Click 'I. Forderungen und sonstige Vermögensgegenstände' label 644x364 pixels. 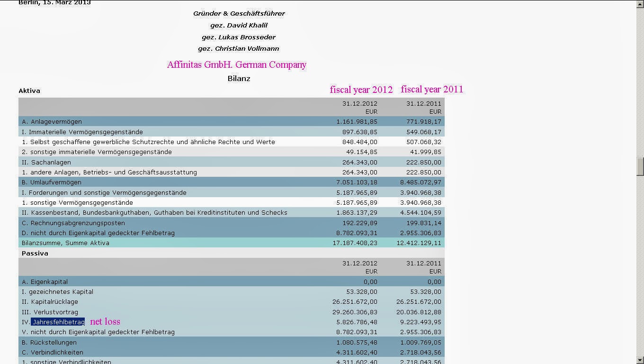[104, 192]
